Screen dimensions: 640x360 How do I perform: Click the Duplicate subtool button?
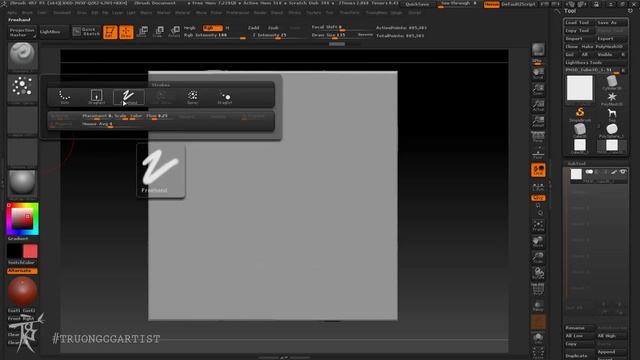[579, 356]
